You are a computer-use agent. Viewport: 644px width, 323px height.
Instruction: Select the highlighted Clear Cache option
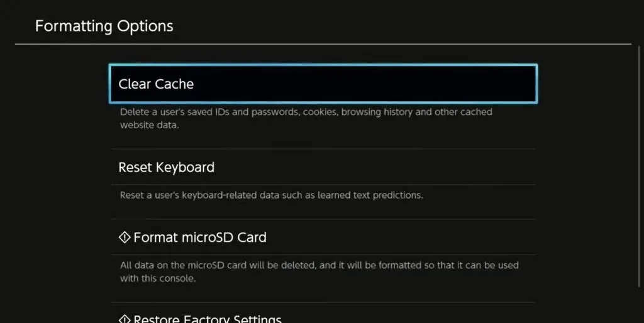pos(323,84)
